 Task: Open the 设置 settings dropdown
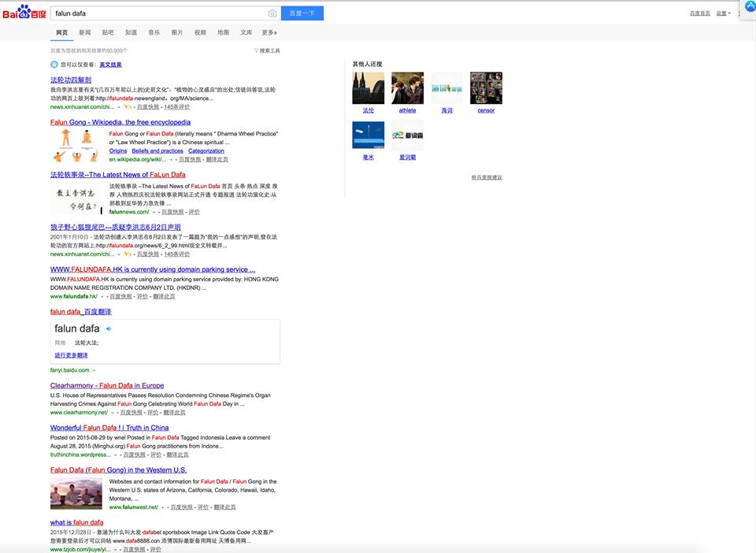[723, 13]
